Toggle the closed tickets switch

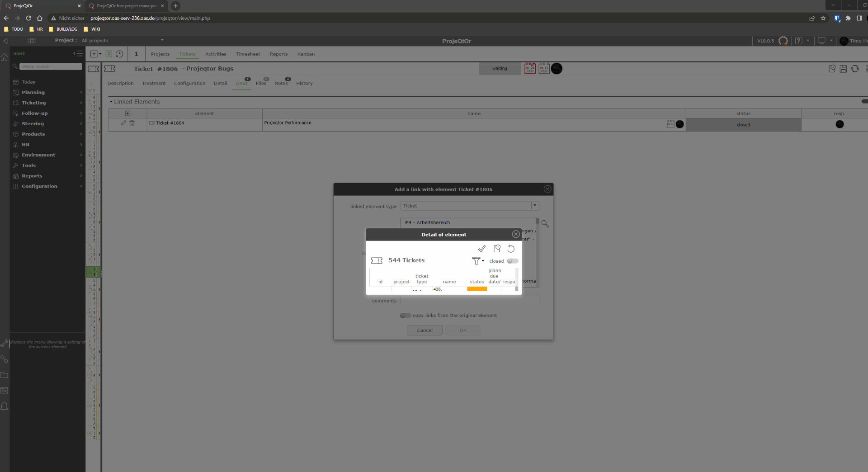click(x=513, y=261)
